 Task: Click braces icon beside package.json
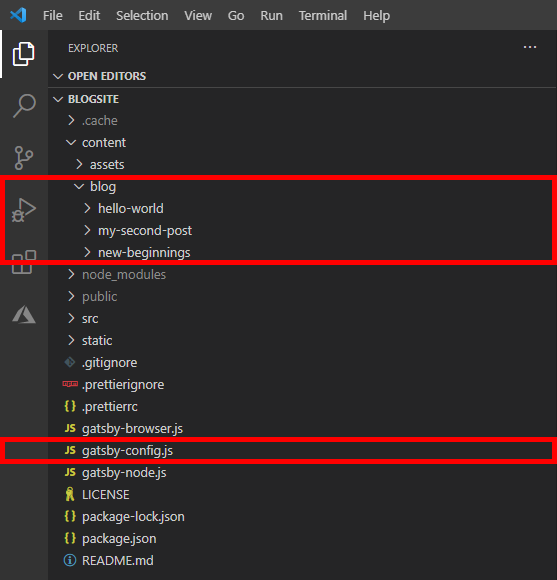(70, 538)
